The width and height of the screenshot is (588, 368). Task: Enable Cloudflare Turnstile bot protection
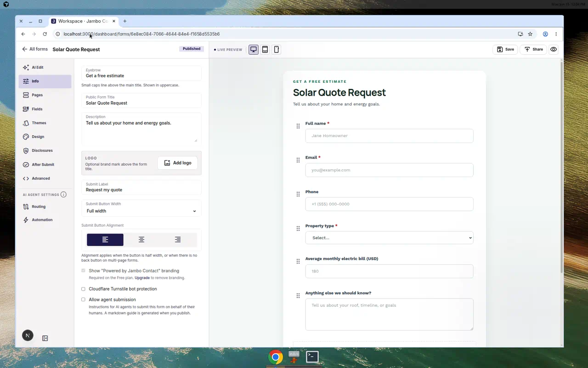83,289
